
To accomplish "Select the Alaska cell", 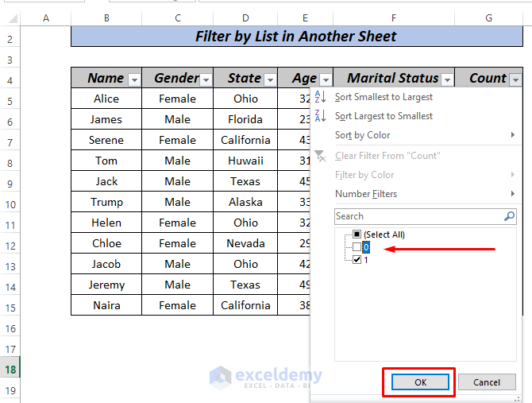I will tap(245, 202).
